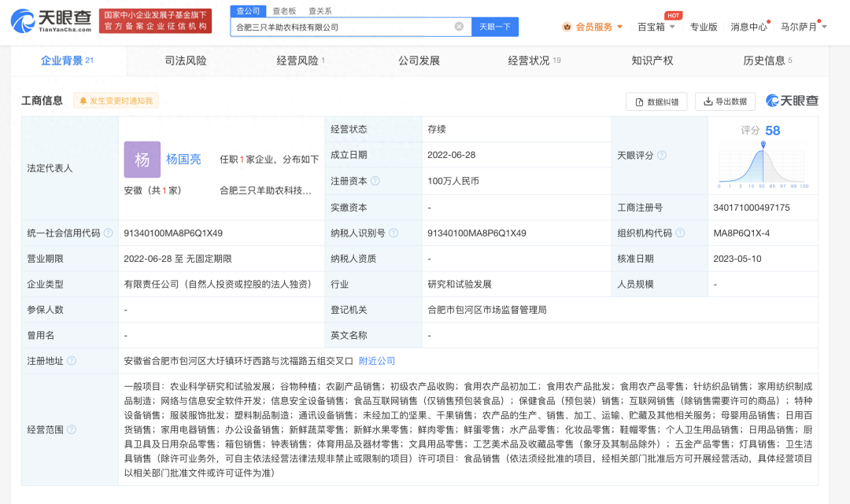Click help icon next to 天眼评分

click(x=662, y=156)
